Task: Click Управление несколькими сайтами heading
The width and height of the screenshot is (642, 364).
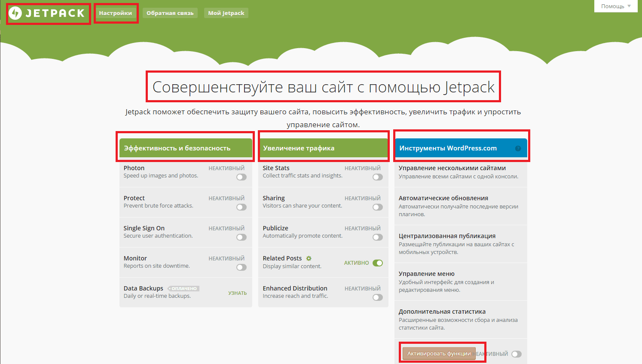Action: coord(452,168)
